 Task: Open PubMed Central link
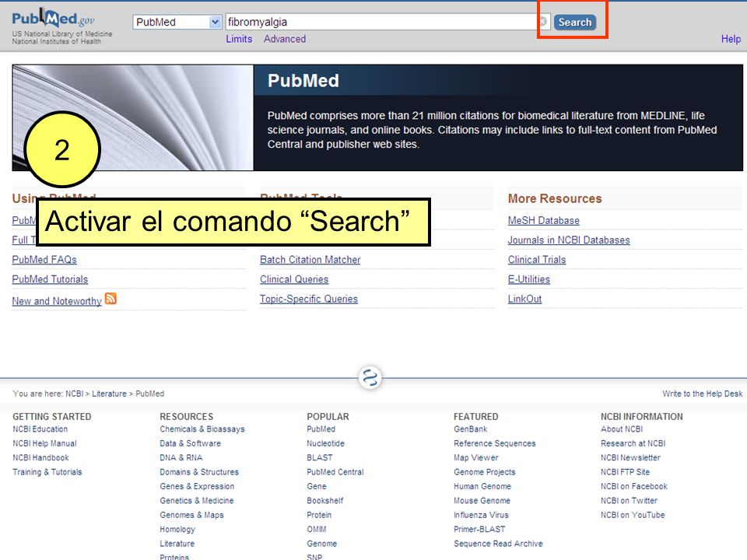click(335, 472)
